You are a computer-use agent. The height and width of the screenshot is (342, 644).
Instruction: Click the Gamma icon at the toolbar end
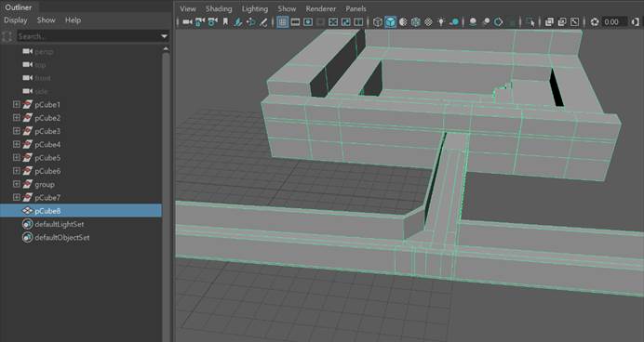tap(635, 21)
